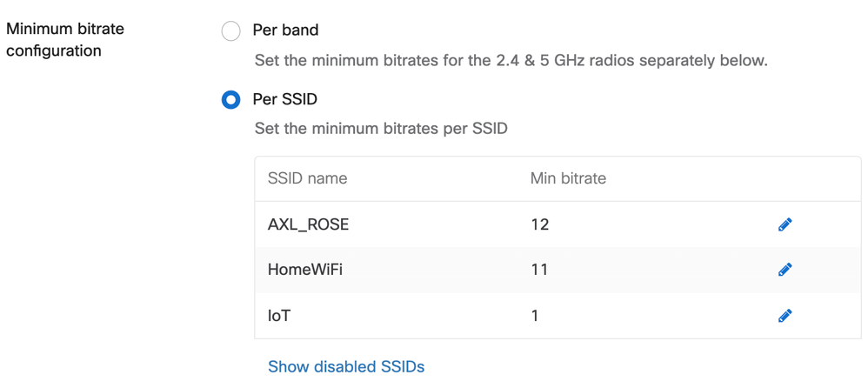Viewport: 868px width, 388px height.
Task: Click the AXL_ROSE SSID name
Action: click(308, 224)
